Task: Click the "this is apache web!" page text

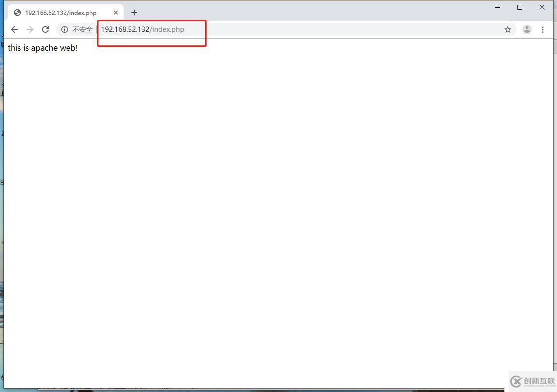Action: pos(42,48)
